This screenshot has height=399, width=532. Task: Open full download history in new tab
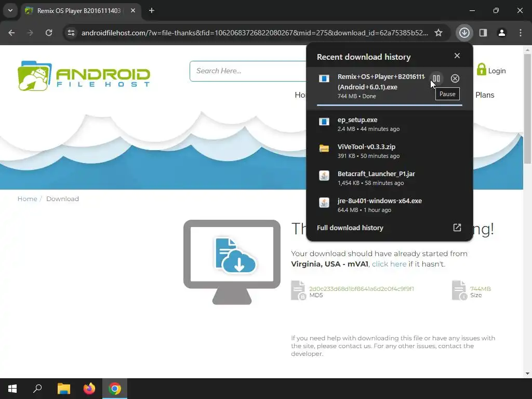[457, 228]
